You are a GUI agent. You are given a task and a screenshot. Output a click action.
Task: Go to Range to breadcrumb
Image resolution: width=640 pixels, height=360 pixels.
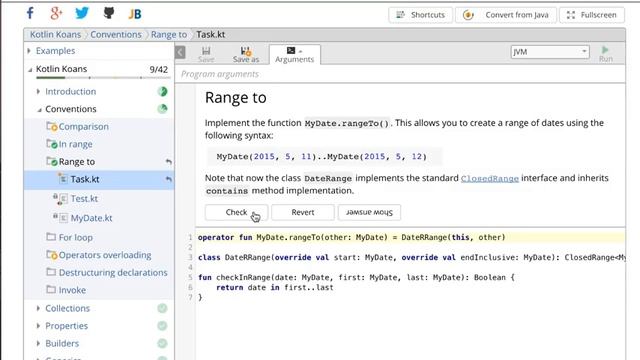[169, 35]
